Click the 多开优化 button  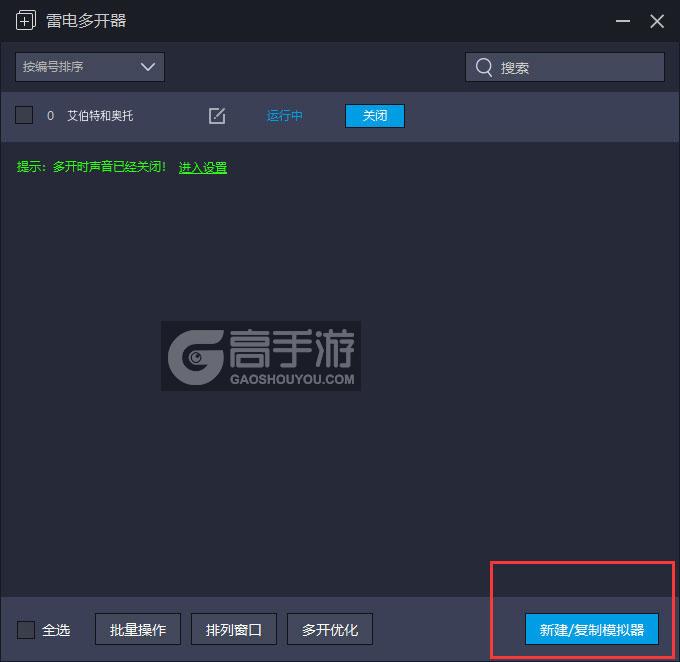pos(330,629)
